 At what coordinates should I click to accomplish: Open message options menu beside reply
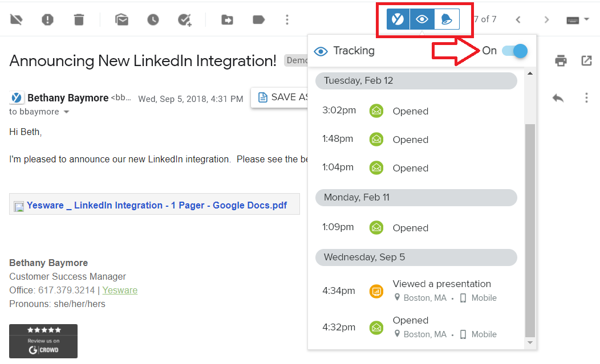click(586, 98)
